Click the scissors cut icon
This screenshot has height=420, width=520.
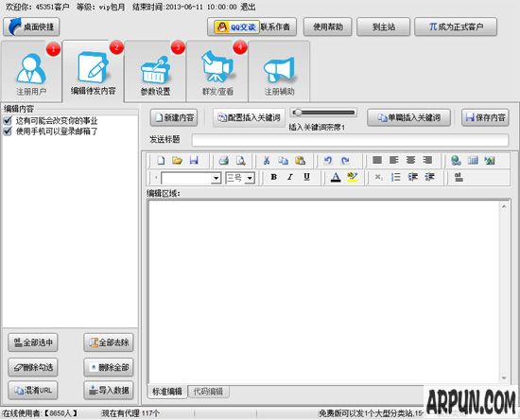(266, 161)
